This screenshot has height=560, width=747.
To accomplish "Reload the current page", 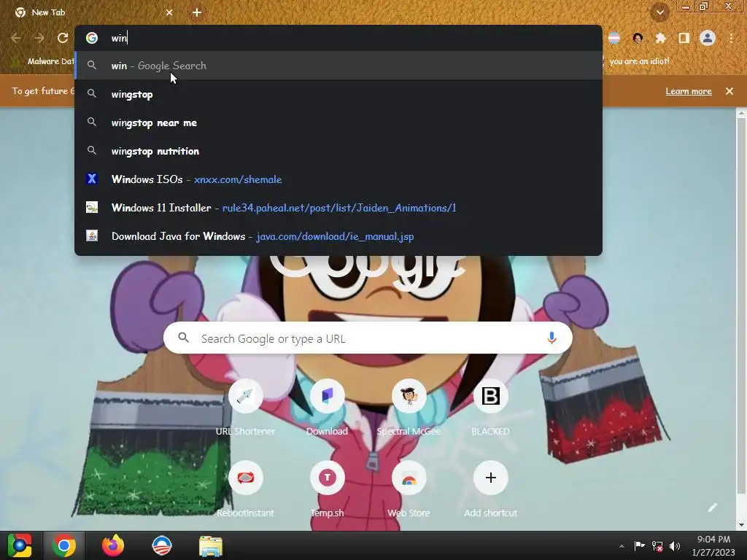I will [x=63, y=38].
